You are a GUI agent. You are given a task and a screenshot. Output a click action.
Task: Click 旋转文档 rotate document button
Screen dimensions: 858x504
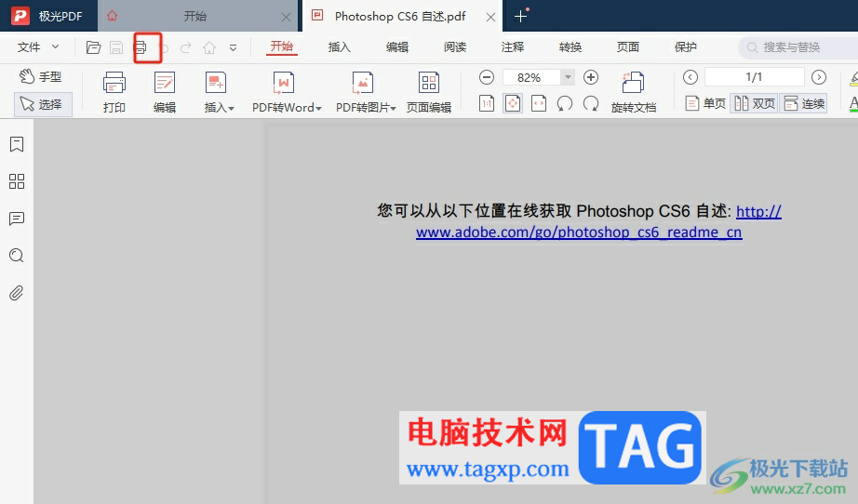[x=634, y=92]
